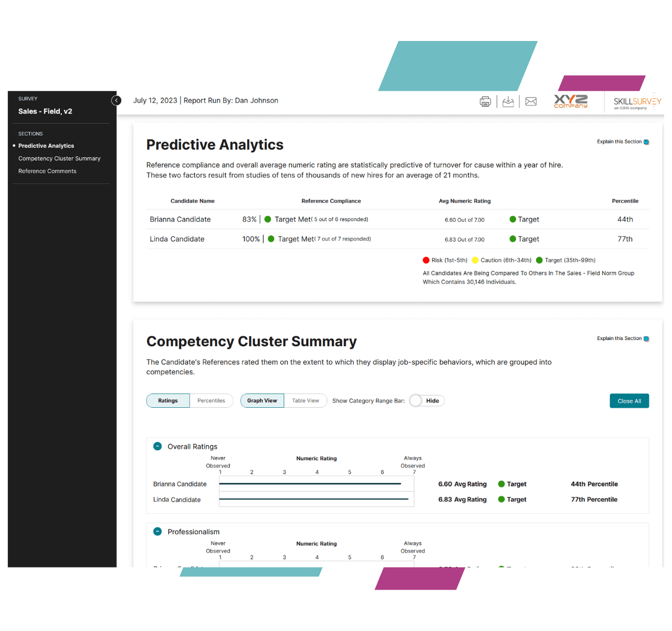Click the email envelope icon
Viewport: 672px width, 631px height.
(x=531, y=101)
